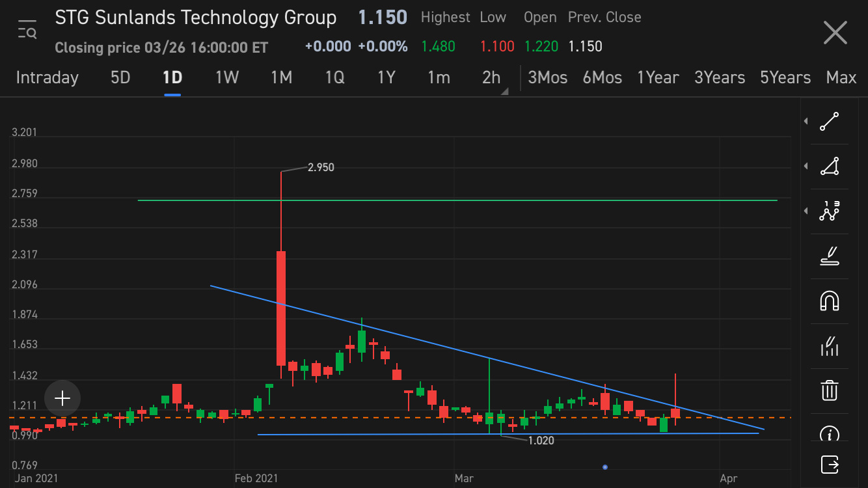Expand the line tool options arrow

coord(806,122)
